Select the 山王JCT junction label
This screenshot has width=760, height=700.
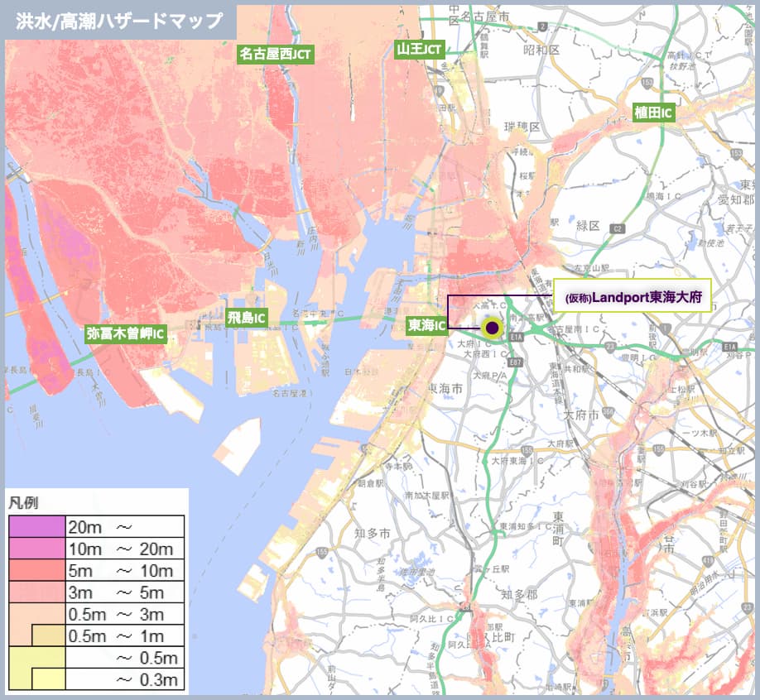coord(420,49)
